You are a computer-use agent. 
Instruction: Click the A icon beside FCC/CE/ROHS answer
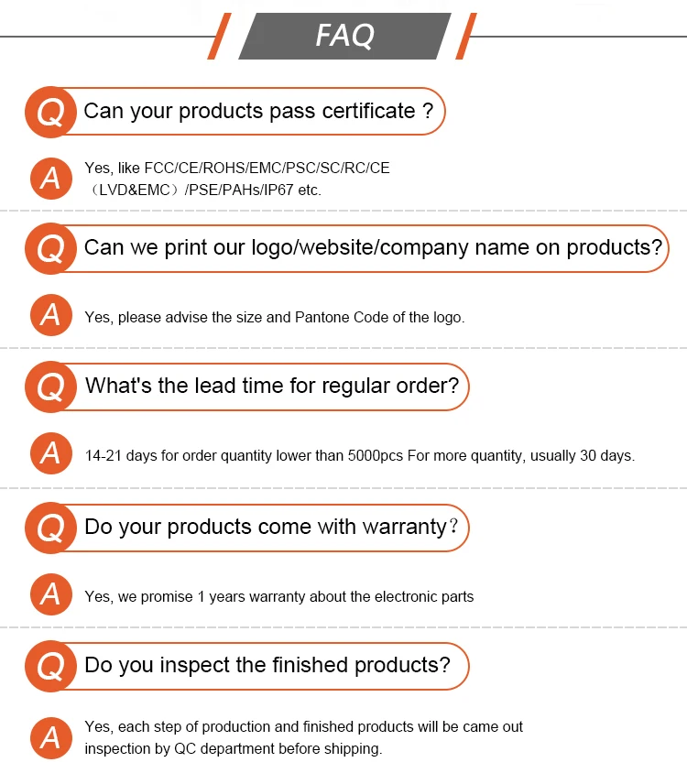point(50,179)
